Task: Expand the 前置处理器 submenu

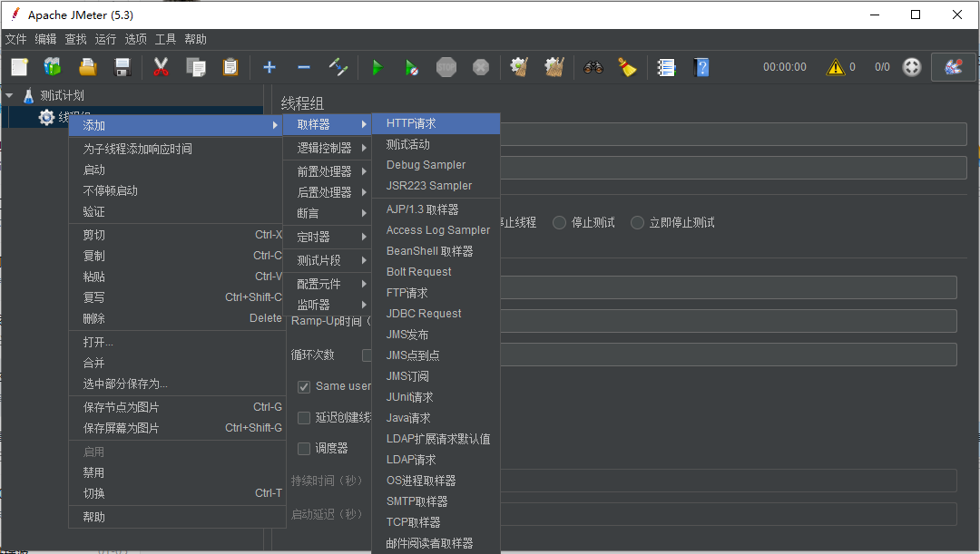Action: point(327,171)
